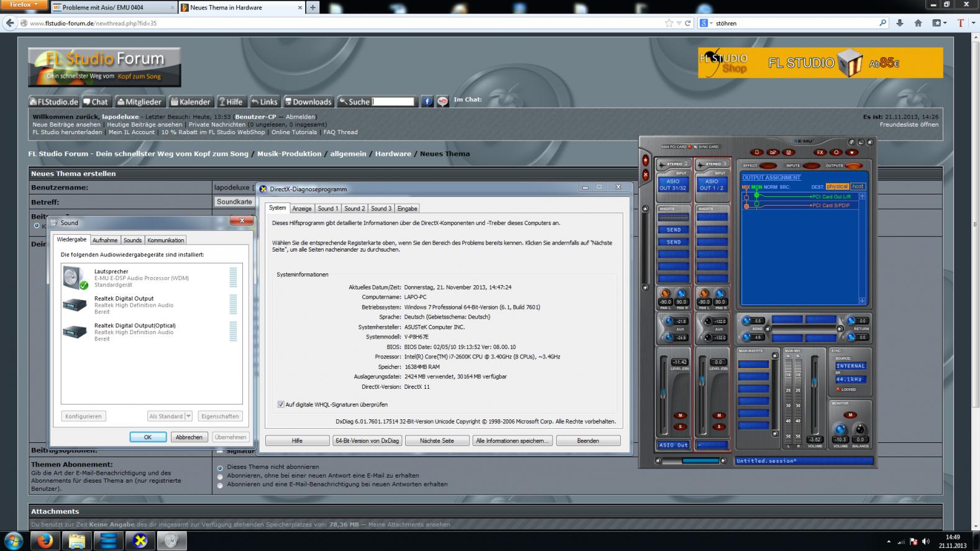
Task: Click Beenden button in DxDiag
Action: pyautogui.click(x=588, y=440)
